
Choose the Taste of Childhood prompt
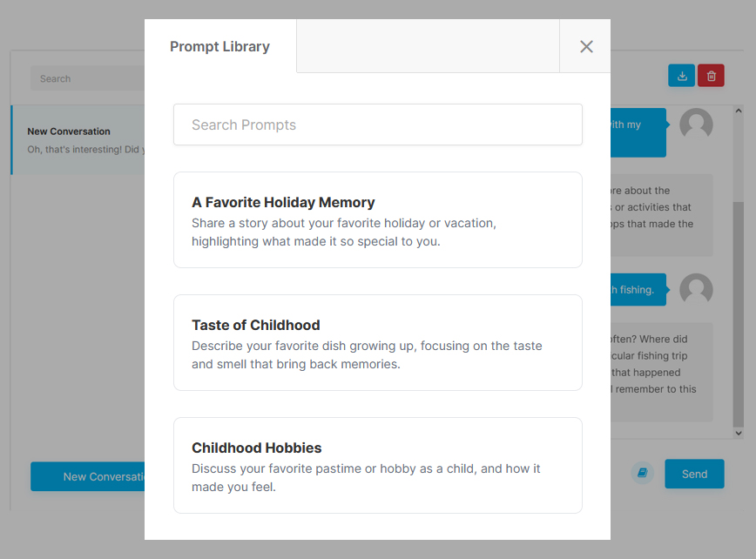coord(377,342)
